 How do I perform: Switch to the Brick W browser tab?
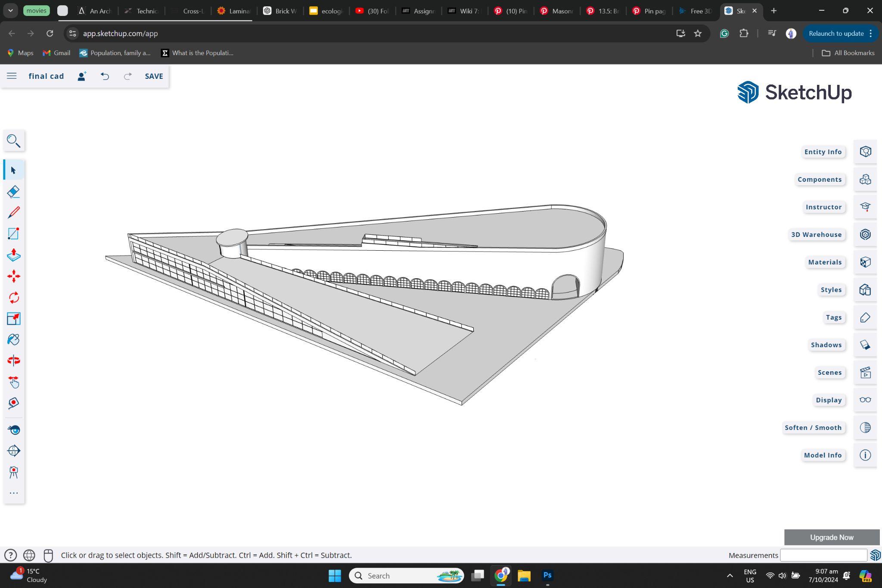[280, 11]
